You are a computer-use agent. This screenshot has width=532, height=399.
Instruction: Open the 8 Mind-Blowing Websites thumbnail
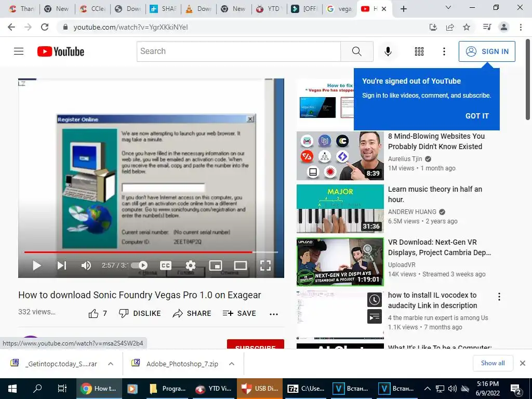tap(340, 156)
